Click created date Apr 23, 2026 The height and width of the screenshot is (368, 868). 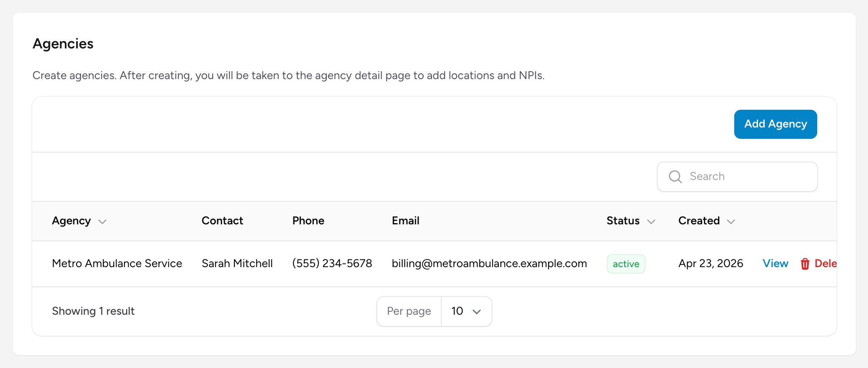(710, 263)
